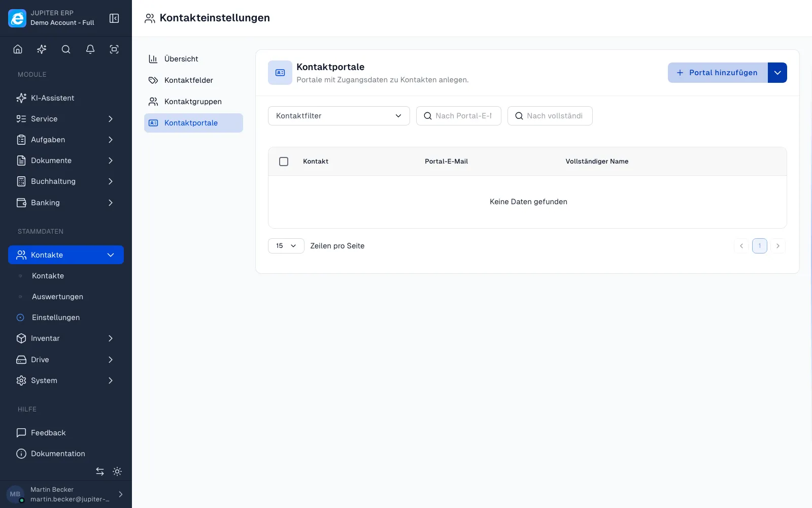Expand the Drive section
The image size is (812, 508).
(x=66, y=360)
